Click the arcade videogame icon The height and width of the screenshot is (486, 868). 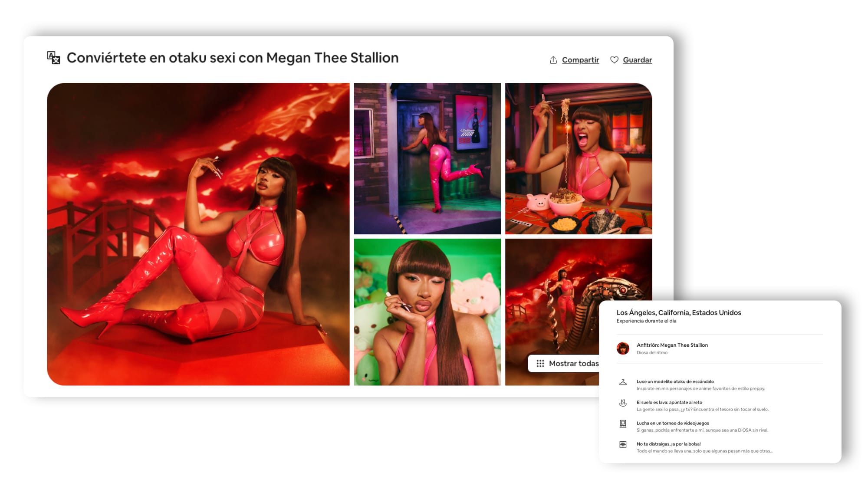(x=623, y=424)
